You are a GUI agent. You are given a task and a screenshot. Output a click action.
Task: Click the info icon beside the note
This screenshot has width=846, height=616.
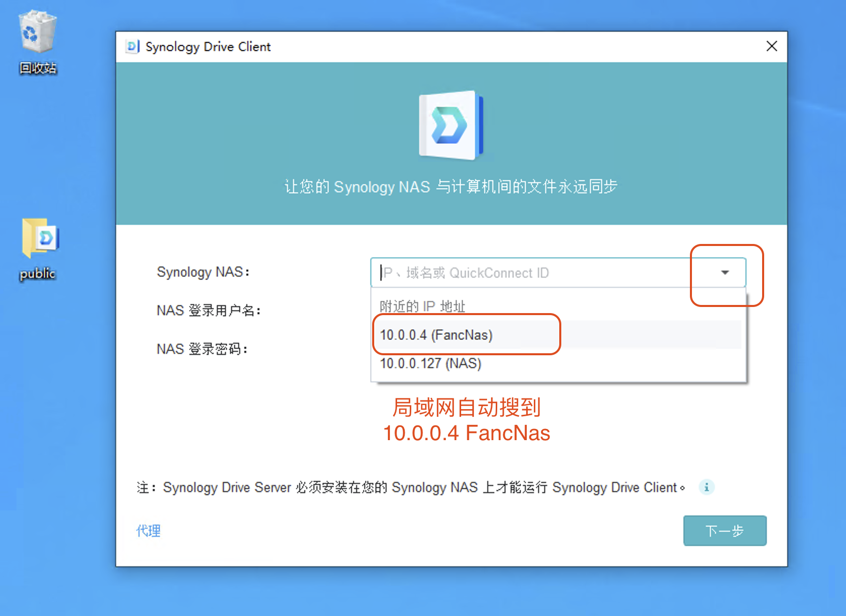706,487
